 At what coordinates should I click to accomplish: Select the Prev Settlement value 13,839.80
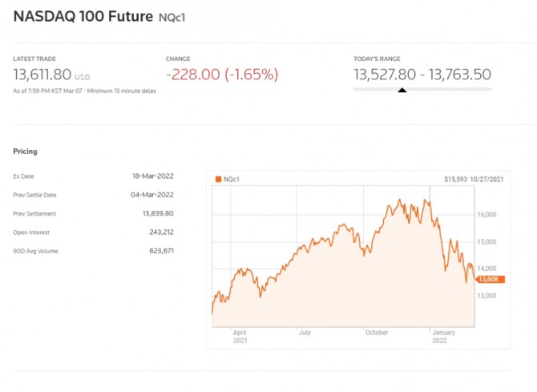pos(157,213)
